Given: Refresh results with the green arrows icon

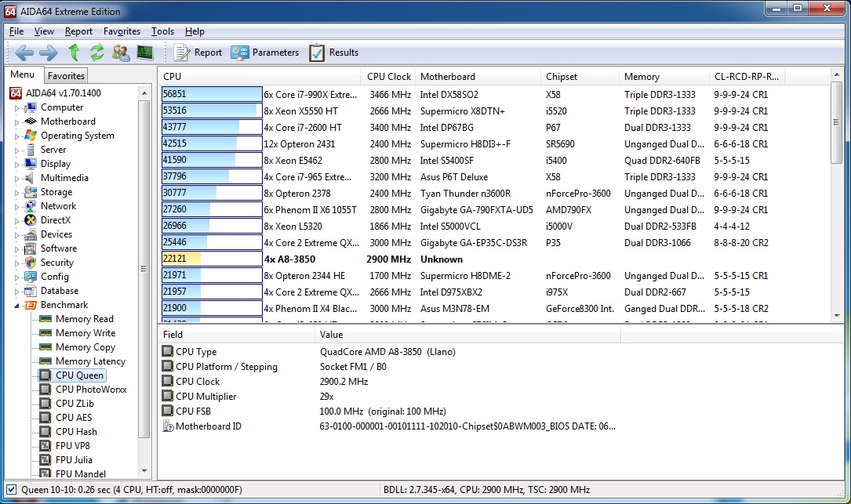Looking at the screenshot, I should tap(97, 53).
